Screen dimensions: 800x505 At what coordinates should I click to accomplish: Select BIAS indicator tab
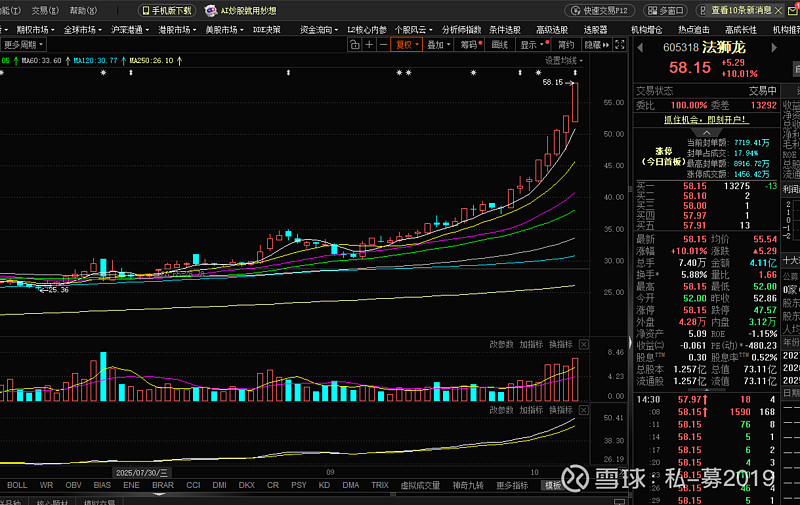[x=102, y=485]
